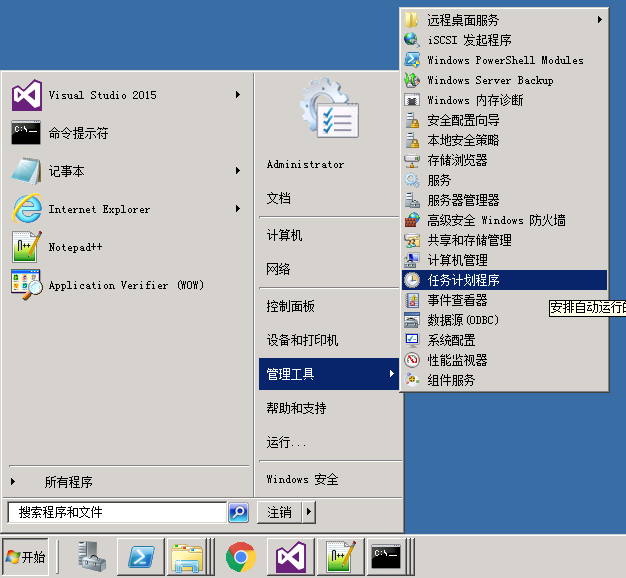The height and width of the screenshot is (578, 626).
Task: Click the Administrator user picture
Action: click(x=330, y=109)
